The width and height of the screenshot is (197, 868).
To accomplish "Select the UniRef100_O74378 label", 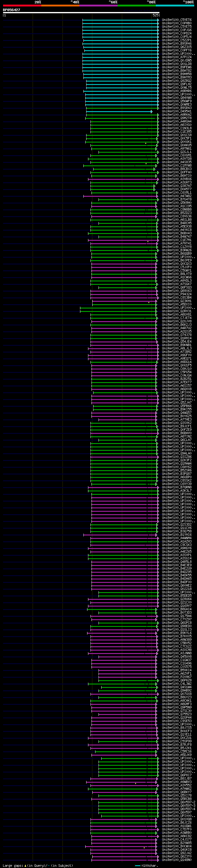I will 177,335.
